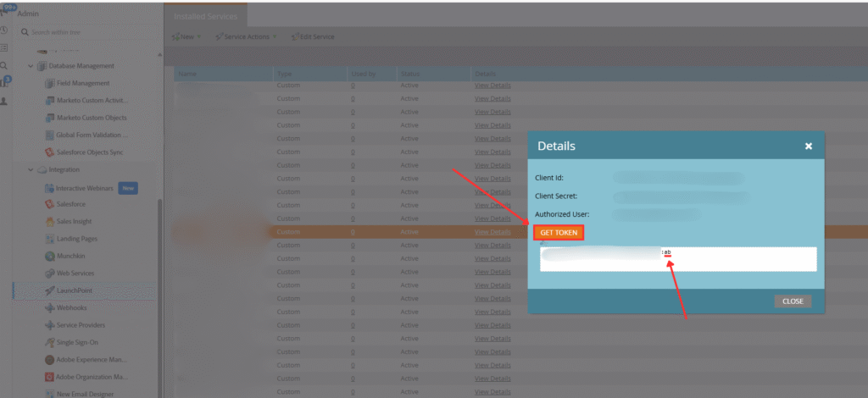Select the Sales Insight icon
868x398 pixels.
49,221
